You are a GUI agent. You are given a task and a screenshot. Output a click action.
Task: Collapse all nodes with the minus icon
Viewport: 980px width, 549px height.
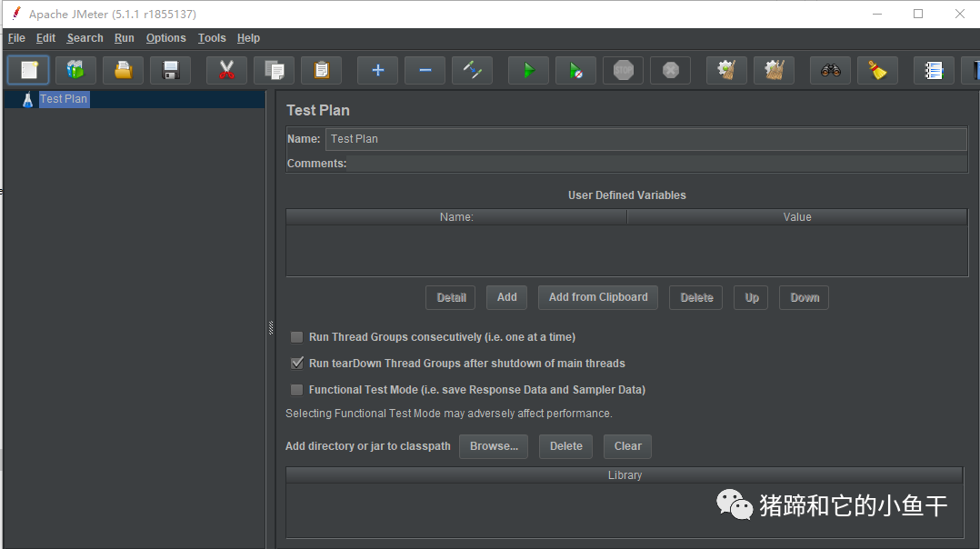point(425,70)
